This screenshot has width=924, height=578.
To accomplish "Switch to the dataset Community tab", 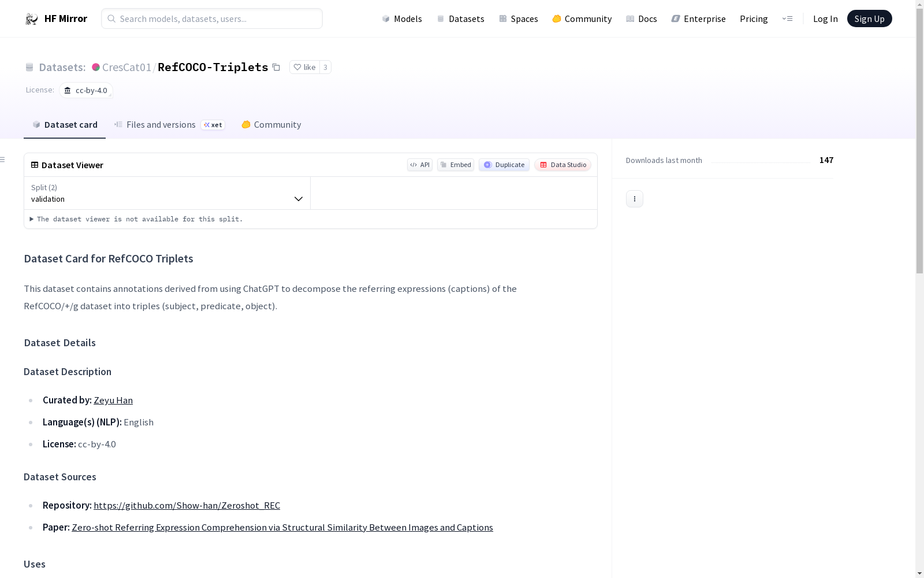I will click(x=271, y=125).
